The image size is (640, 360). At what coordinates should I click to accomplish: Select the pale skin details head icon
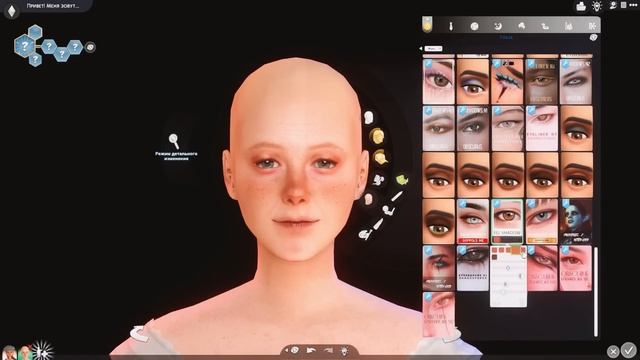tap(368, 199)
